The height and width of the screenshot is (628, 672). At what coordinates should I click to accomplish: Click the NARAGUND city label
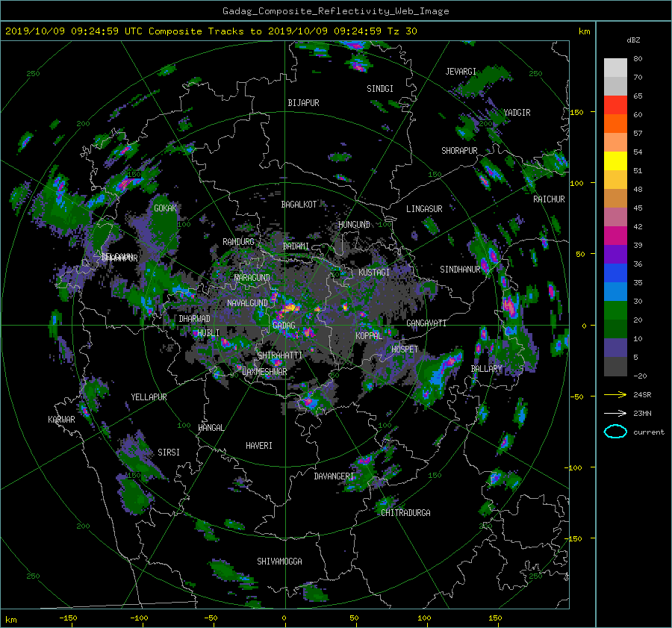coord(252,278)
